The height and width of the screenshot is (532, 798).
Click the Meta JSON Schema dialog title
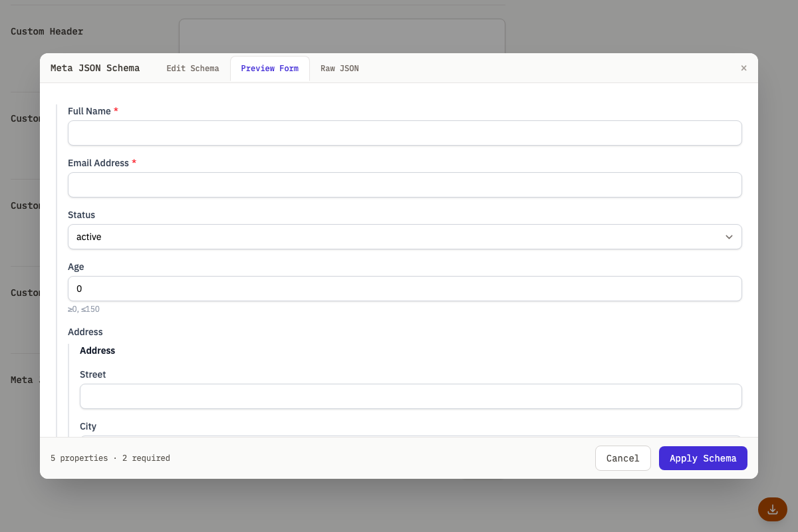[x=95, y=68]
